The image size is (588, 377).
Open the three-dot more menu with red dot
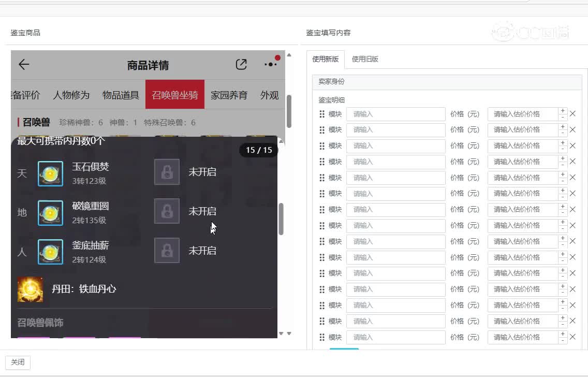click(270, 65)
